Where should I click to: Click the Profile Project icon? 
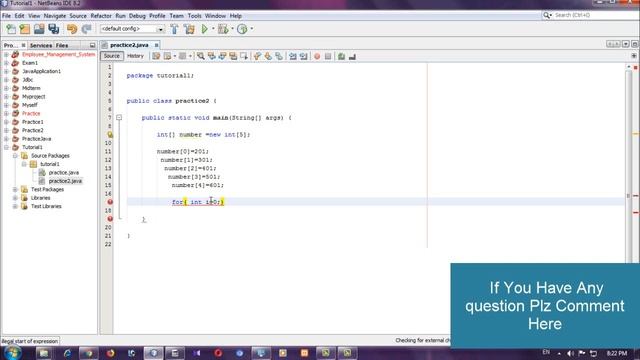pyautogui.click(x=242, y=29)
